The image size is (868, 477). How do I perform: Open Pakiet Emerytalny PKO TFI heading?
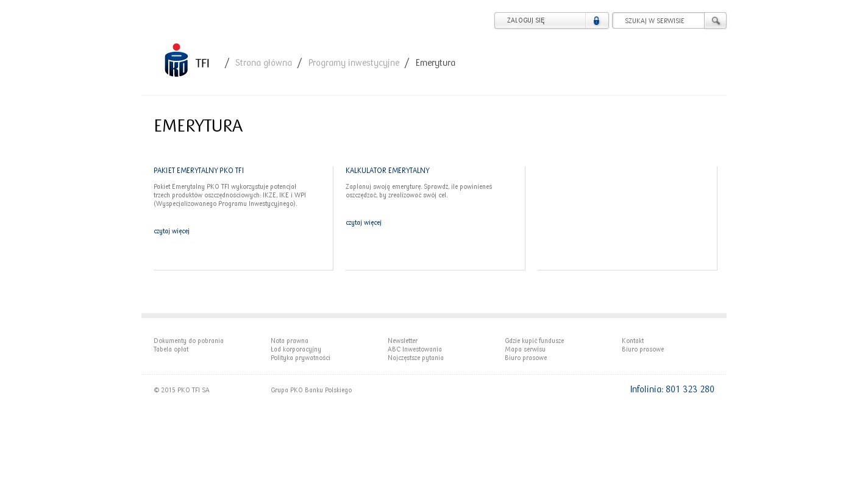click(199, 171)
